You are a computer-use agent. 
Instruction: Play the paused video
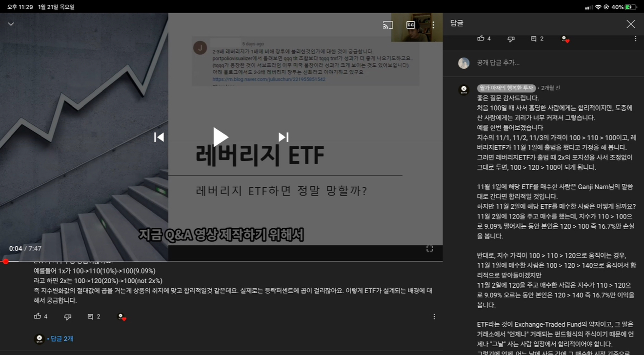coord(221,137)
